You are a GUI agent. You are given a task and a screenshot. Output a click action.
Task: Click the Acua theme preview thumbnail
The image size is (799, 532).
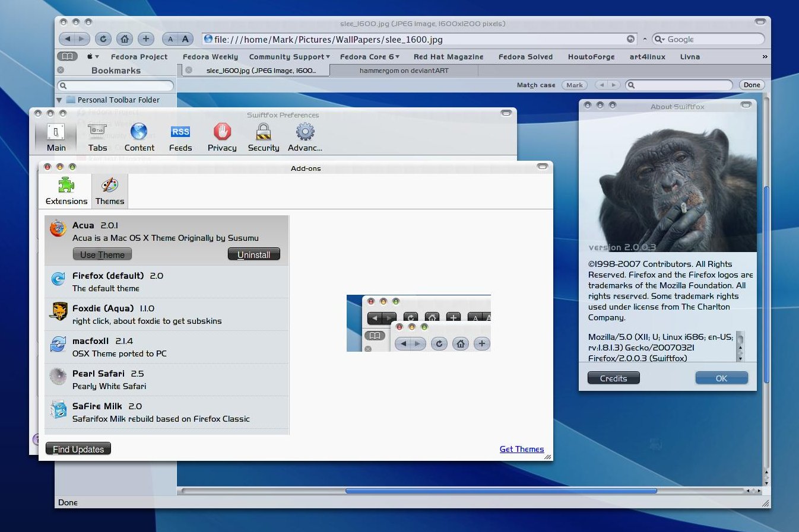click(x=418, y=323)
